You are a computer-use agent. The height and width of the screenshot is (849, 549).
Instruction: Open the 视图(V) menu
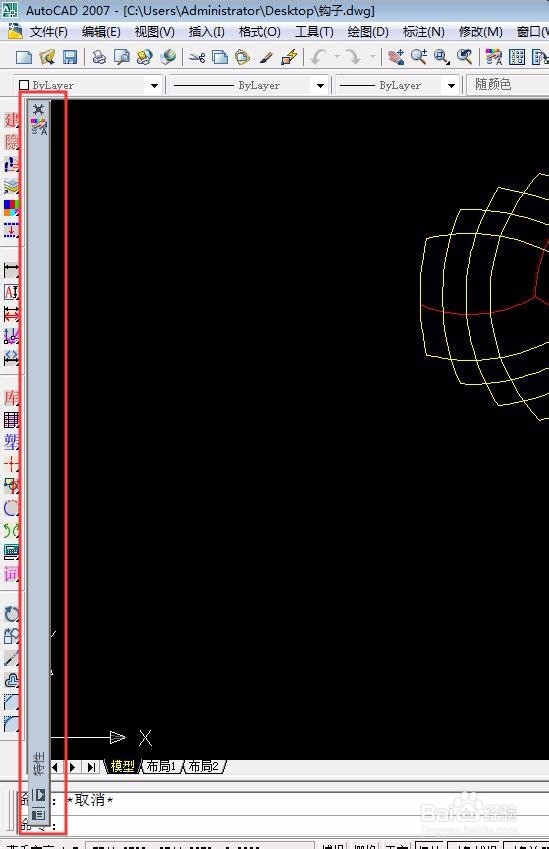(x=155, y=32)
